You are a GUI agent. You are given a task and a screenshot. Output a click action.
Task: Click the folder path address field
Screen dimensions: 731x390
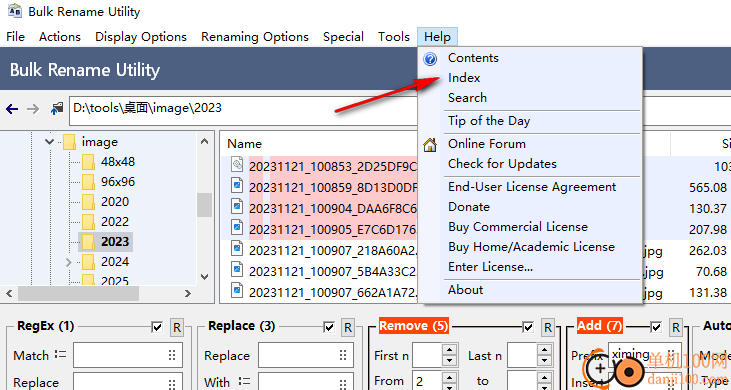click(244, 110)
